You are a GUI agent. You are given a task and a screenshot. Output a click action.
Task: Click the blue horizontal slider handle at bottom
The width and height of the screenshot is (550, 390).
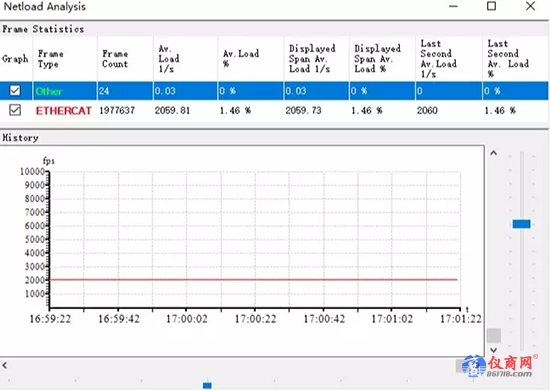pyautogui.click(x=207, y=385)
